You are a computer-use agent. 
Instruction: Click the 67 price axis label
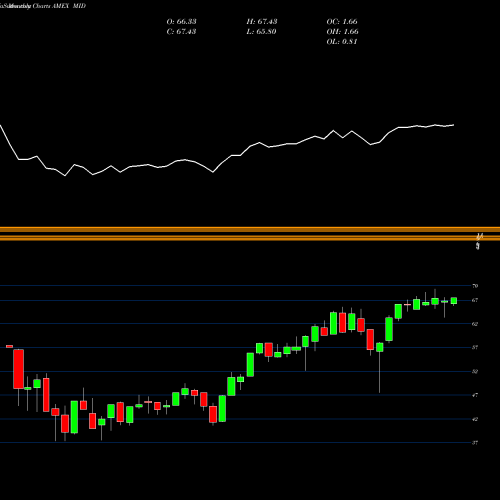[x=475, y=300]
